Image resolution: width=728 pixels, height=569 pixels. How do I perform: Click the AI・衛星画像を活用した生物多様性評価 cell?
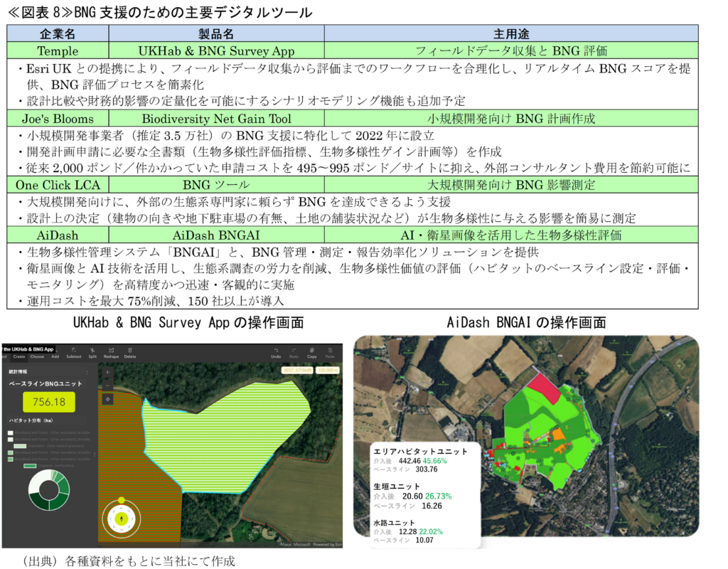click(x=511, y=235)
